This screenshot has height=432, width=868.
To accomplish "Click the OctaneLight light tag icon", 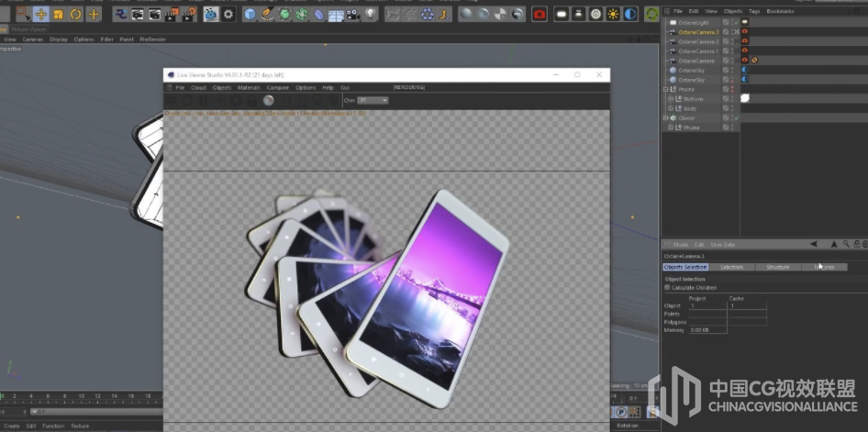I will pos(744,22).
